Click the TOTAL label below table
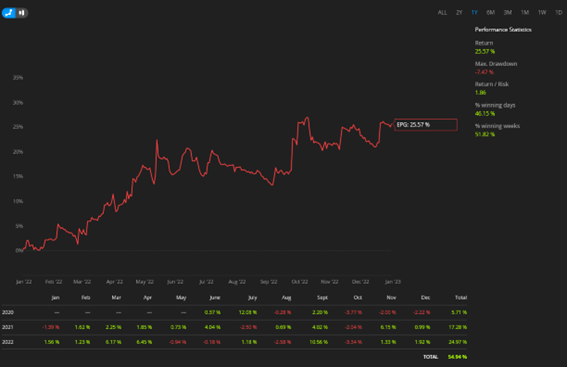Image resolution: width=567 pixels, height=367 pixels. (x=431, y=357)
